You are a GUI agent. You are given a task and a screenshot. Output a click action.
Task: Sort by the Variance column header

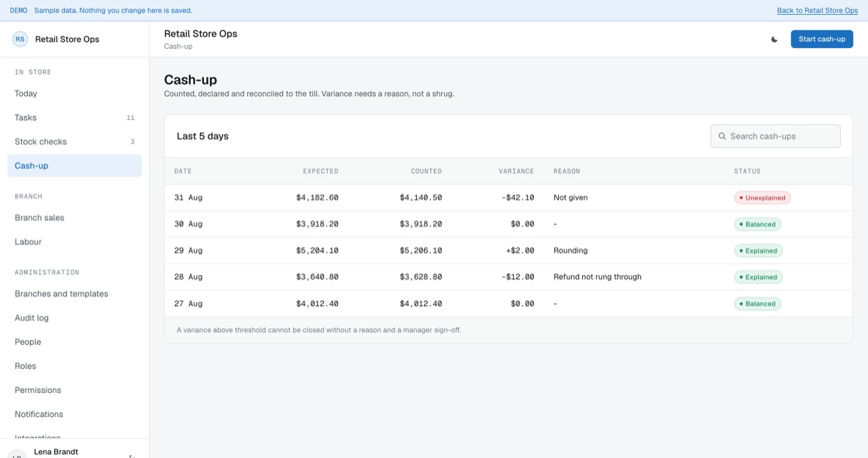click(x=516, y=171)
